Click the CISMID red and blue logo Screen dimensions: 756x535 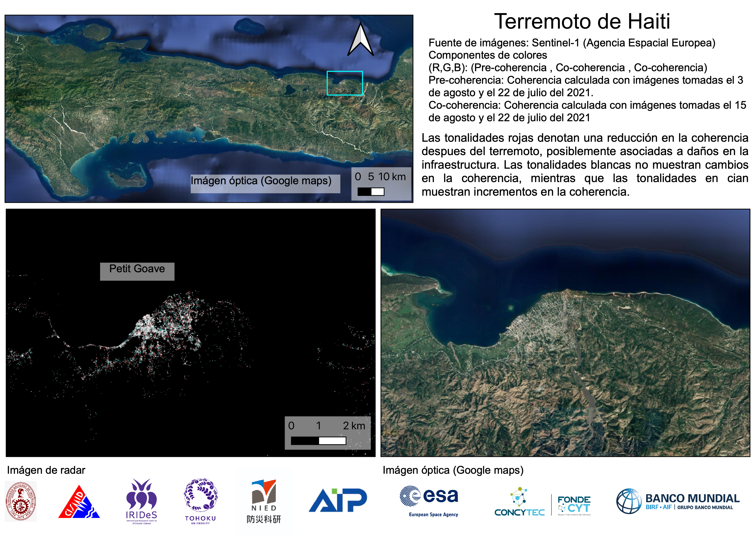[x=79, y=502]
